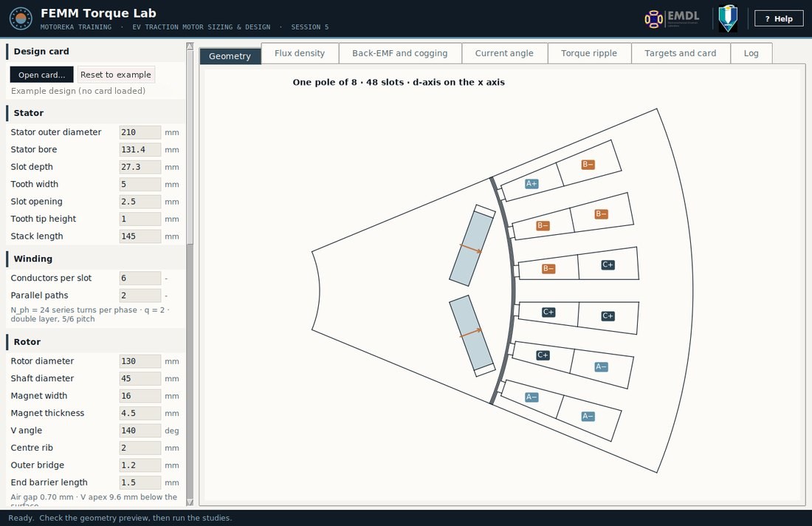Click the FEMM Torque Lab app logo
The width and height of the screenshot is (812, 526).
pos(21,18)
